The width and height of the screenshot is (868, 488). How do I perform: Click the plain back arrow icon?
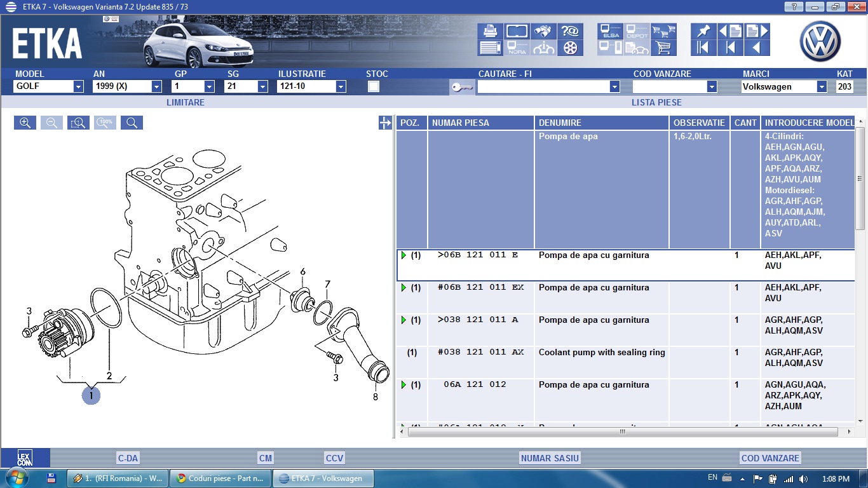click(x=757, y=48)
